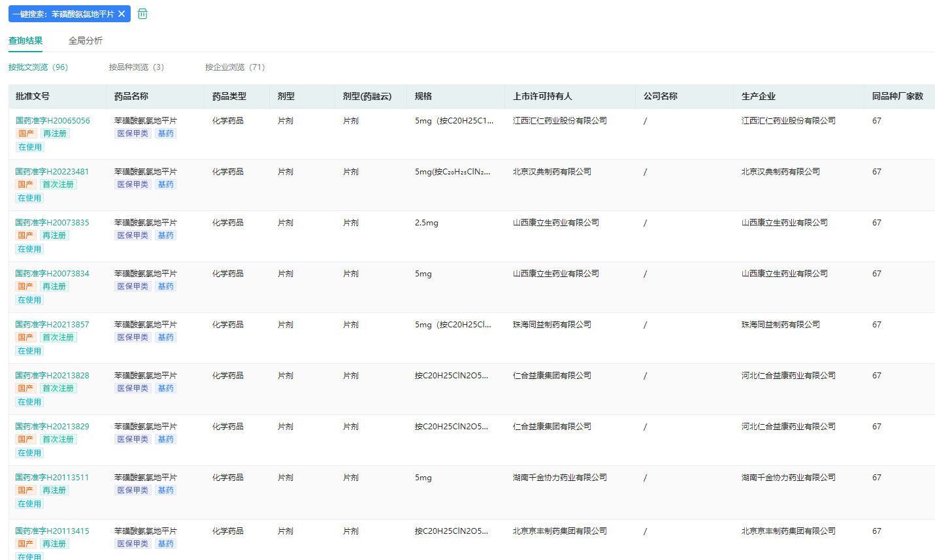Open approval number 国药准字H20213857

tap(52, 325)
